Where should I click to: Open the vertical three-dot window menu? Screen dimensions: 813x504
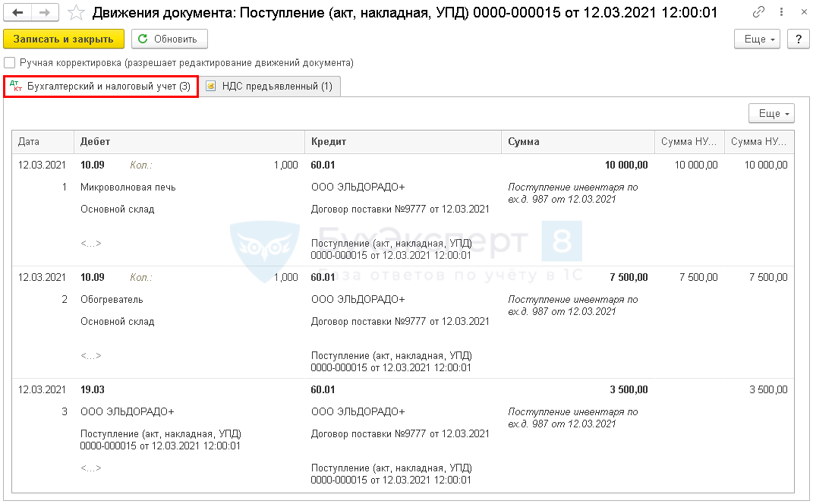pos(779,13)
